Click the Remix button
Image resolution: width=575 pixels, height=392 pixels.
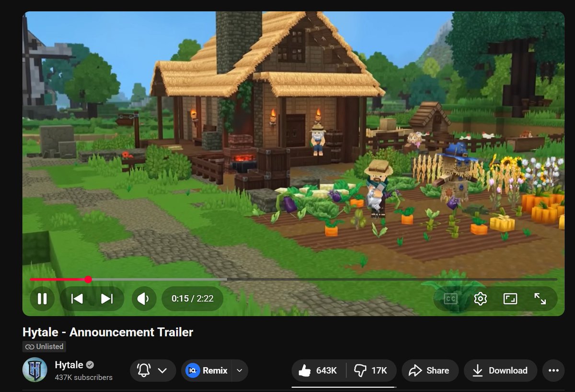[207, 370]
